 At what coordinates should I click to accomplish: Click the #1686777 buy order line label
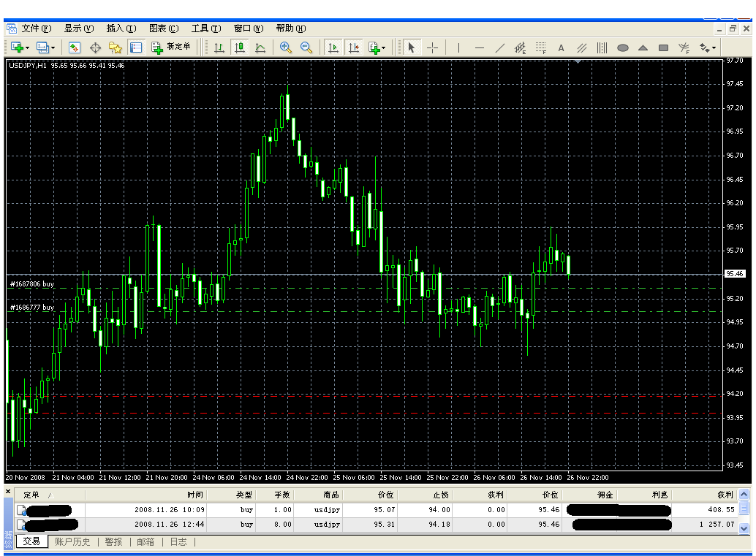(32, 307)
